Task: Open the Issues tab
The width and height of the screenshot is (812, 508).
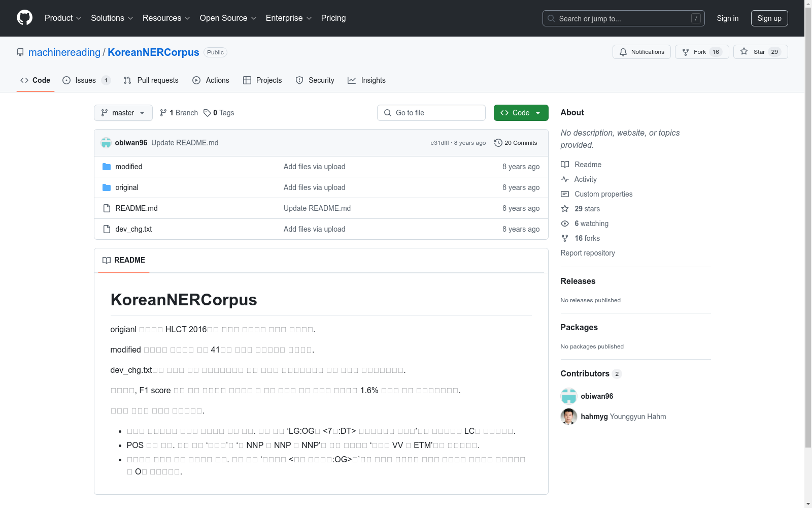Action: pos(86,80)
